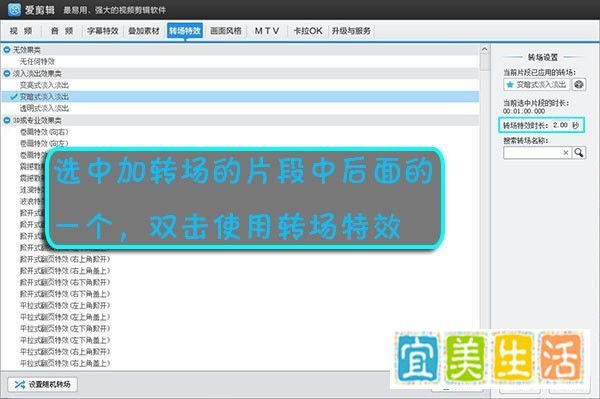This screenshot has height=399, width=600.
Task: Select 平拉式翻页特效 (右上角盖上)
Action: [x=65, y=363]
